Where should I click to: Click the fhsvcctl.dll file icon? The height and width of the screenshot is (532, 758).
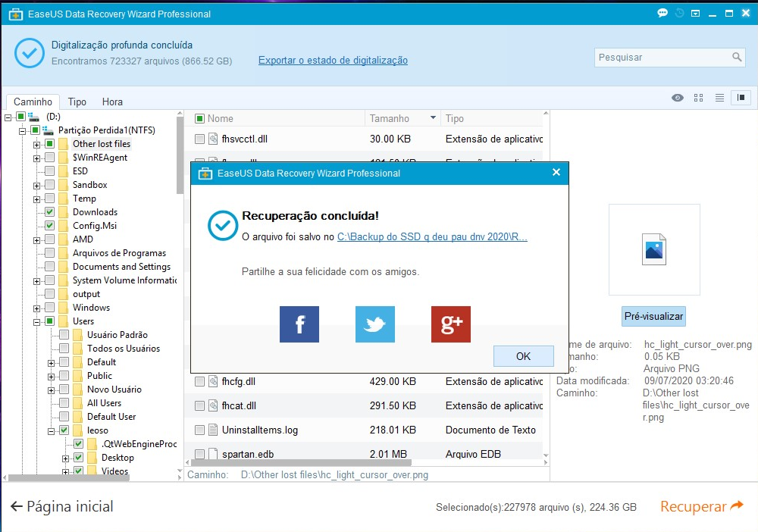pos(213,139)
